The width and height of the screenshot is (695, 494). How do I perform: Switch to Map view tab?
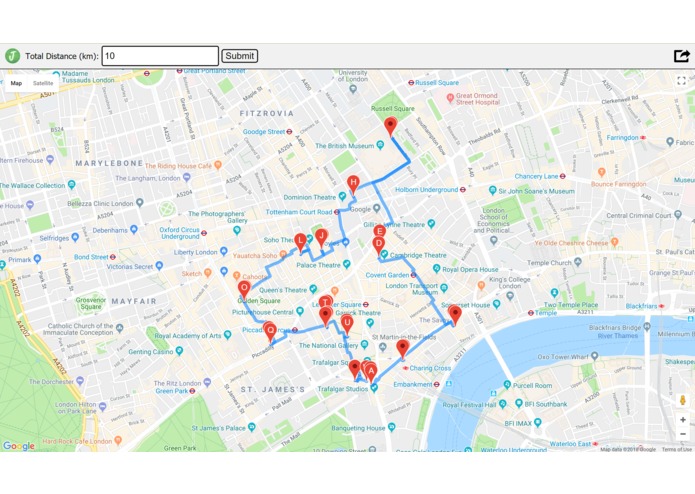point(16,83)
